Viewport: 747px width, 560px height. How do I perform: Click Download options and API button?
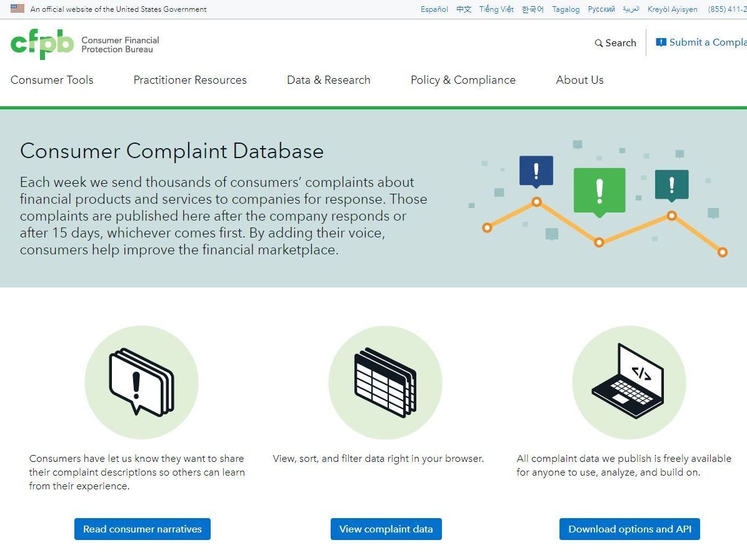629,529
